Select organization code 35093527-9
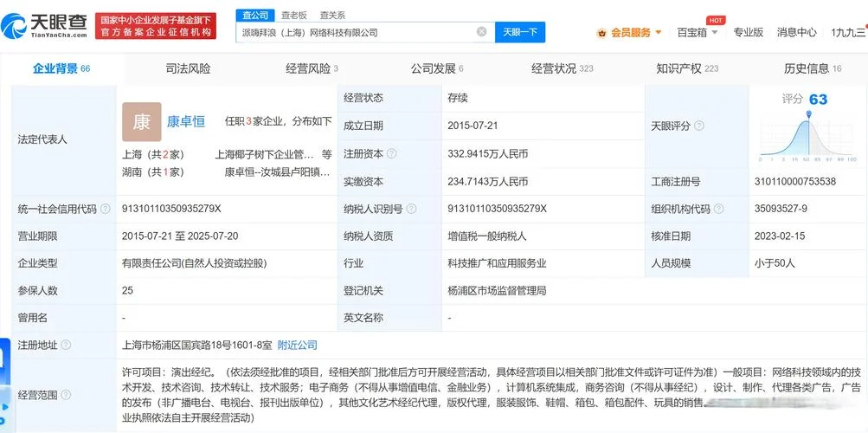 click(781, 209)
